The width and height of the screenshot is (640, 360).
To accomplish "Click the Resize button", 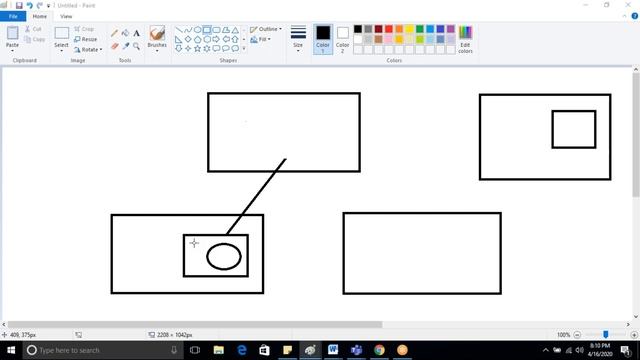I will click(86, 39).
